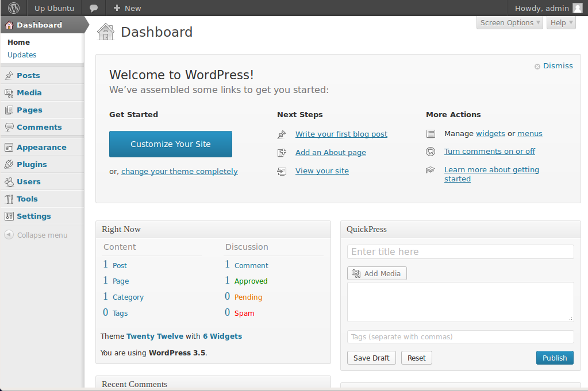588x391 pixels.
Task: Click the Posts pushpin icon in sidebar
Action: pyautogui.click(x=9, y=76)
